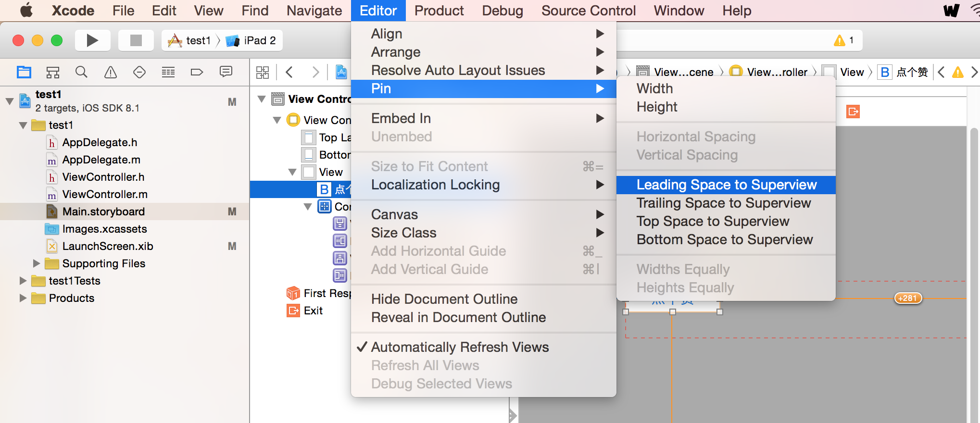Collapse the View item in outline
The width and height of the screenshot is (980, 423).
[292, 172]
